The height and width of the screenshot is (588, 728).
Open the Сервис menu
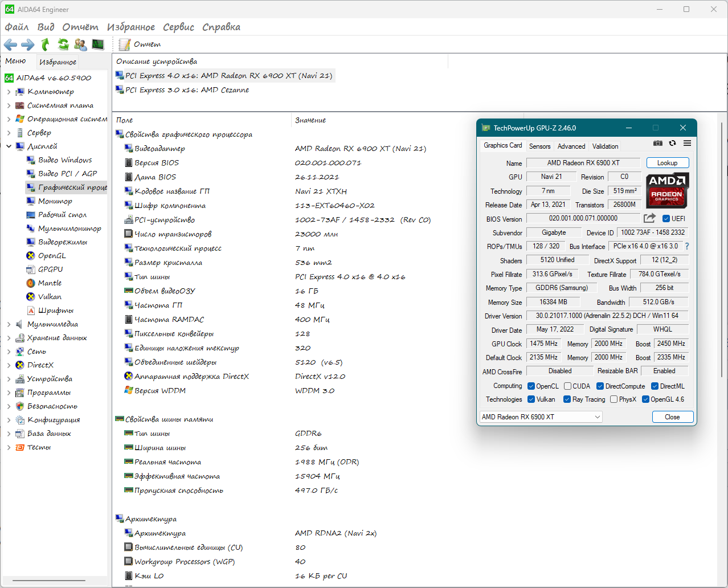178,27
